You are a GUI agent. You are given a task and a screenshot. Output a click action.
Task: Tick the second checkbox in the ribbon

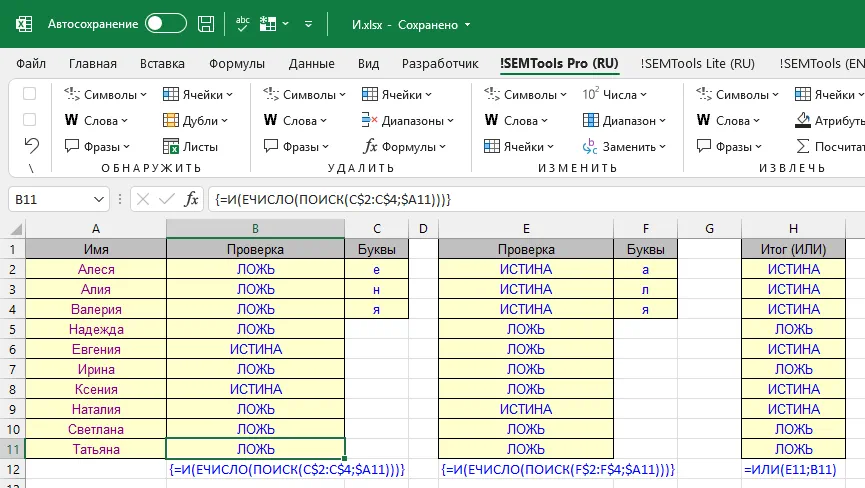coord(30,120)
